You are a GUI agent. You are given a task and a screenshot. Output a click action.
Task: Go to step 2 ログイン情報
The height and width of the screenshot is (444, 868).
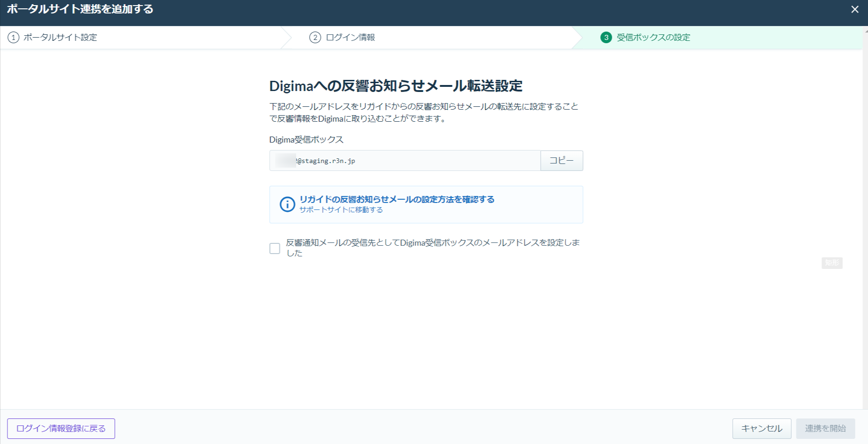click(x=342, y=37)
